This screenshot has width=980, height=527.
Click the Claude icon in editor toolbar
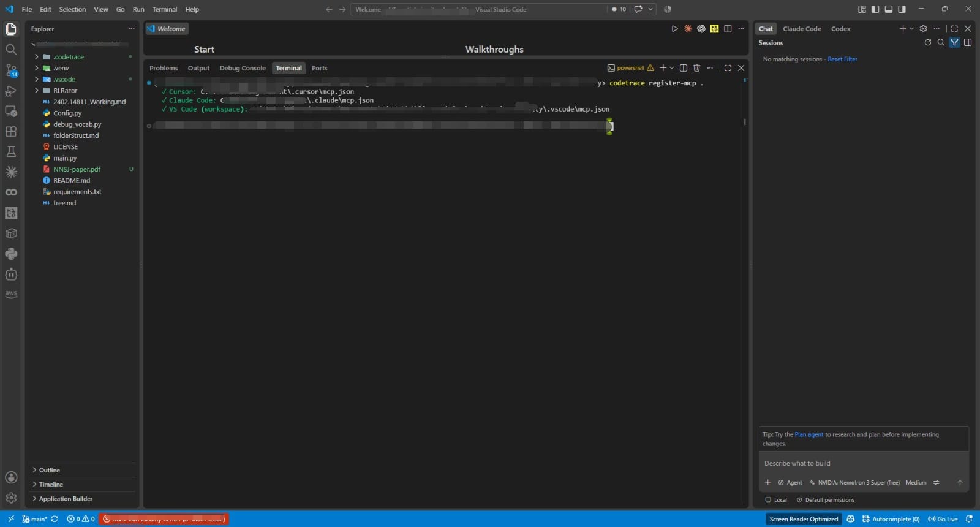pos(688,29)
